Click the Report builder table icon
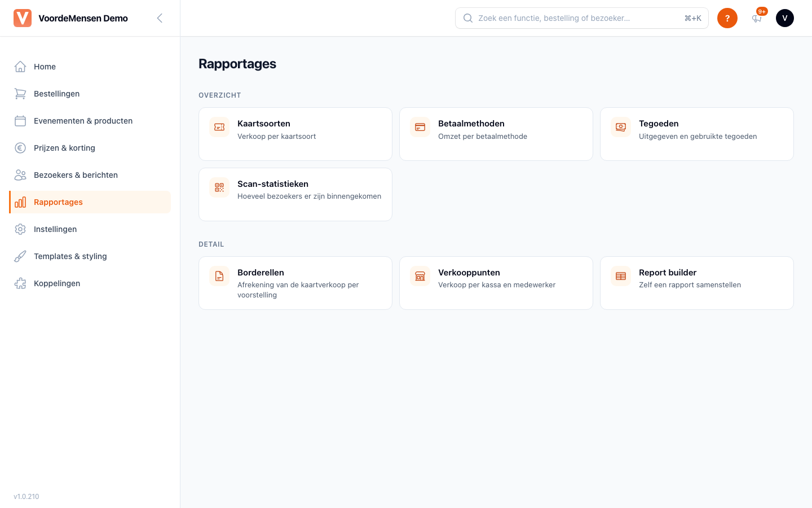This screenshot has width=812, height=508. [621, 276]
